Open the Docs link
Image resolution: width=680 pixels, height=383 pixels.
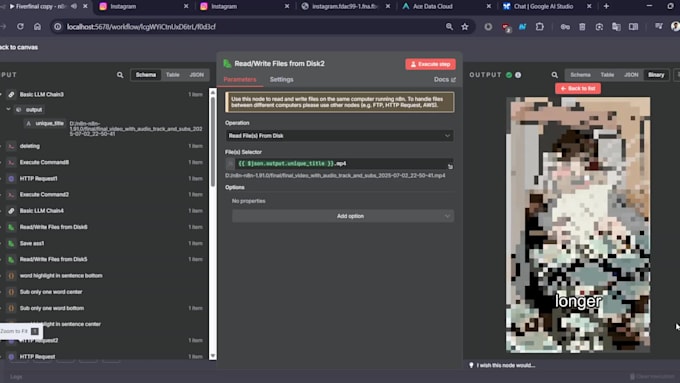click(445, 79)
